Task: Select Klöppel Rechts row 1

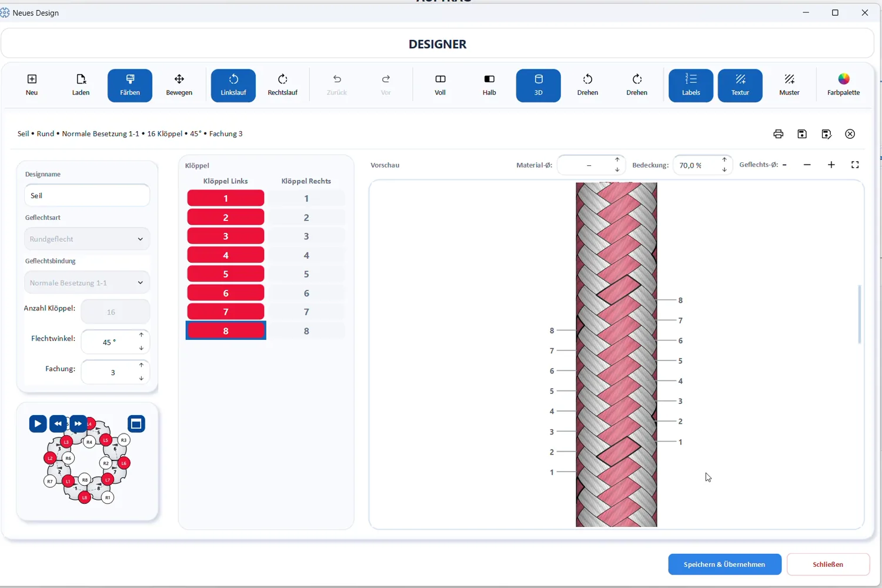Action: tap(306, 198)
